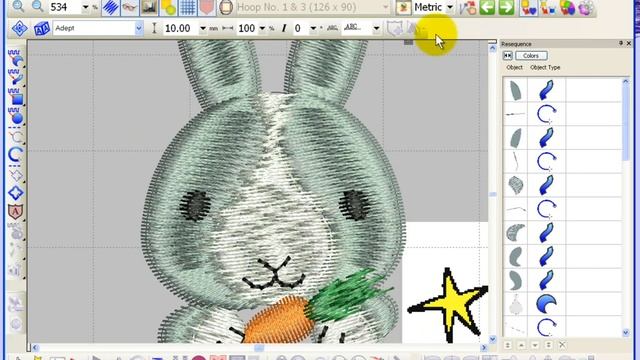Click the yellow and blue shapes icon
This screenshot has height=360, width=640.
(548, 7)
